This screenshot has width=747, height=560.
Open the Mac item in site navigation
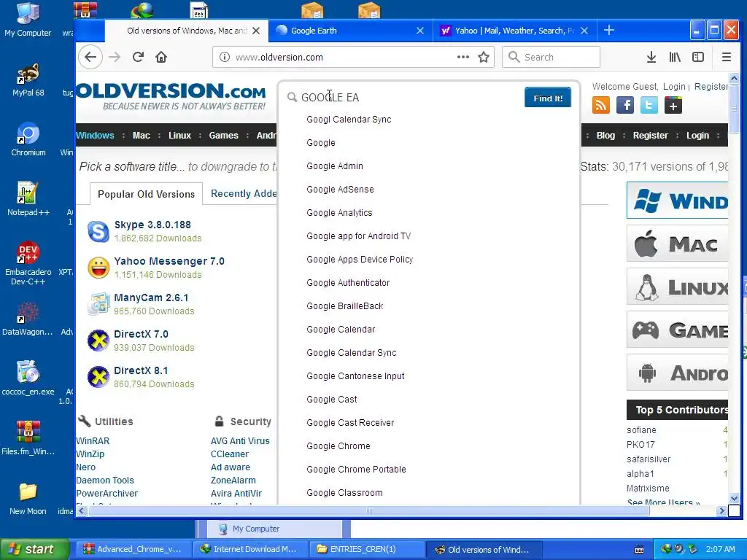(x=141, y=135)
